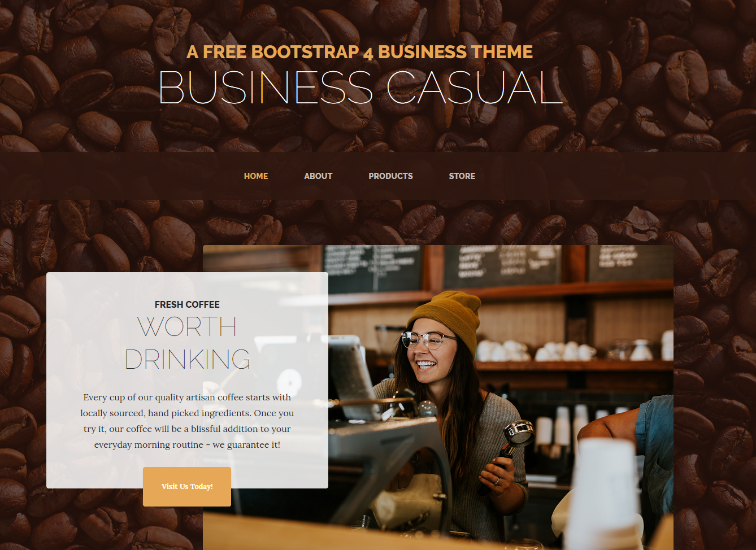Go to the ABOUT page
756x550 pixels.
point(318,176)
